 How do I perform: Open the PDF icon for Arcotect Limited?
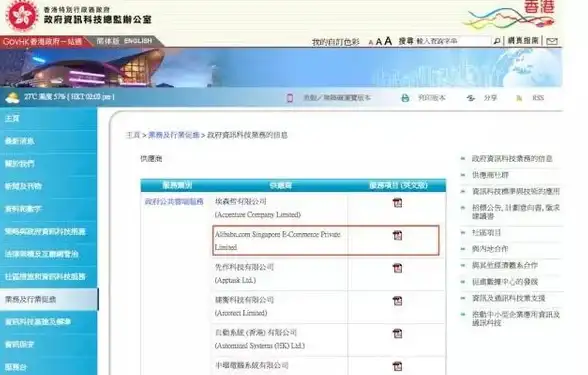[x=397, y=301]
